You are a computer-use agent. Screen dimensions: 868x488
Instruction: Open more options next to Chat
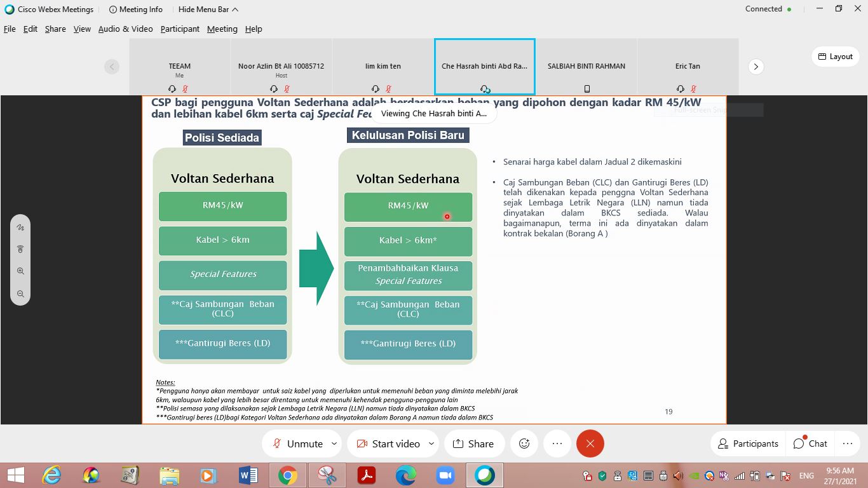pyautogui.click(x=847, y=444)
